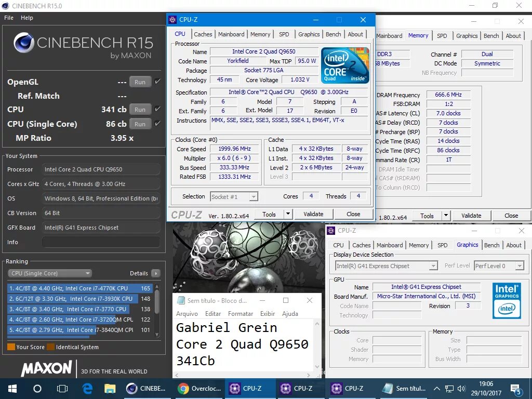Open Bench tab in front CPU-Z
532x399 pixels.
[x=333, y=34]
